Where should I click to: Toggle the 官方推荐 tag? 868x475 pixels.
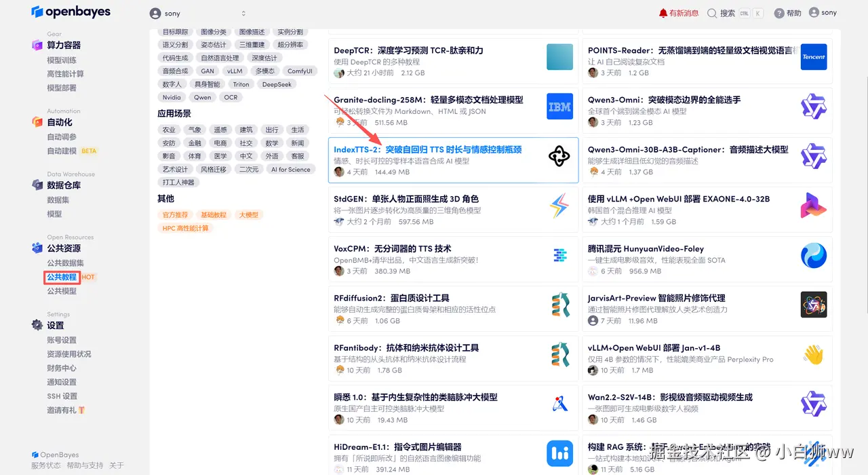click(175, 215)
